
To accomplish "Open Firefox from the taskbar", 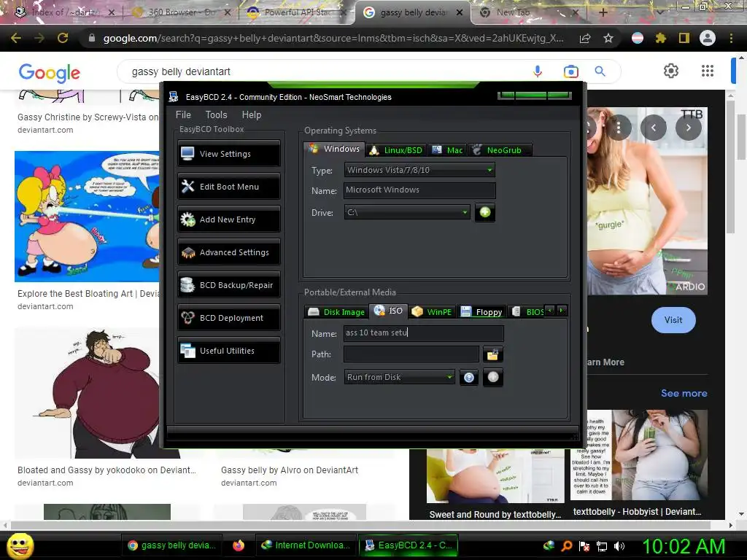I will (239, 545).
